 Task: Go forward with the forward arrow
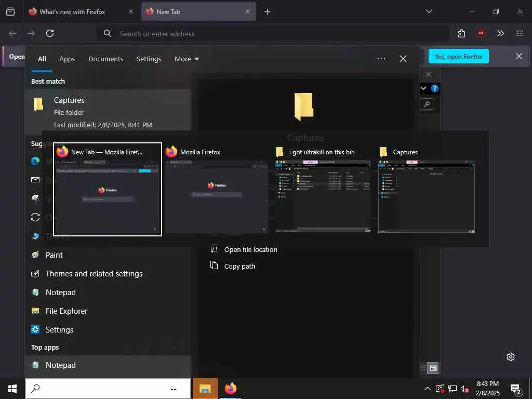(31, 33)
